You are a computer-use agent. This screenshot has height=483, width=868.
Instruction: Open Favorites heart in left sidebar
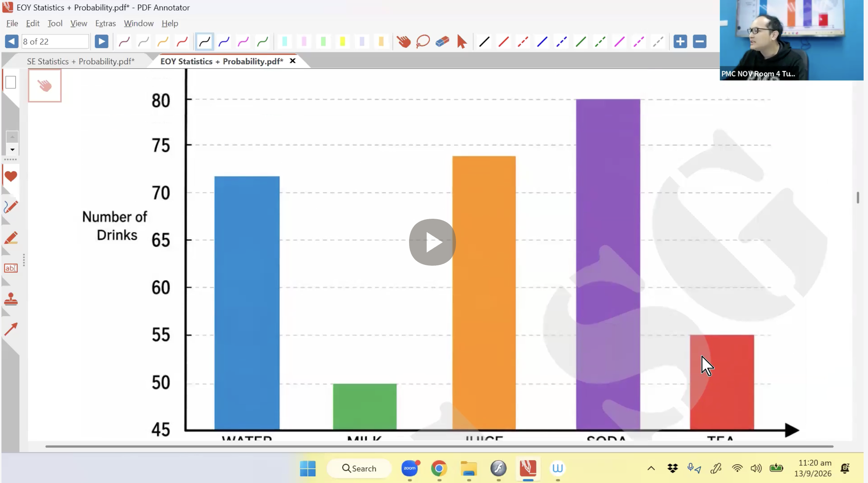pos(11,176)
